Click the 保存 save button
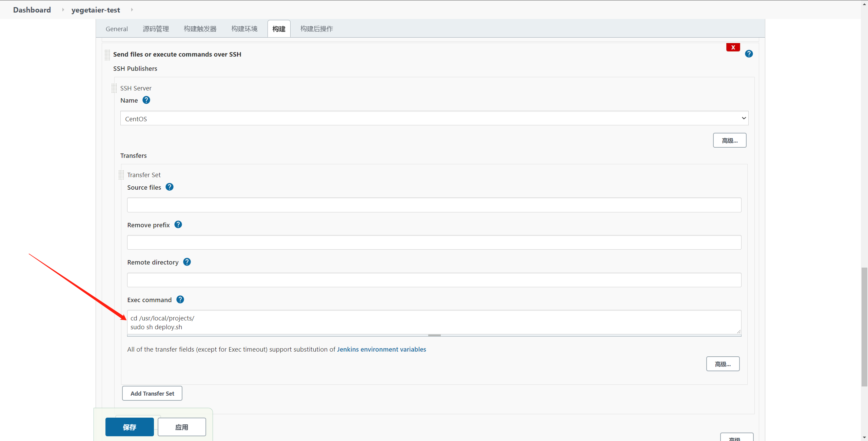Screen dimensions: 868x441 (130, 427)
